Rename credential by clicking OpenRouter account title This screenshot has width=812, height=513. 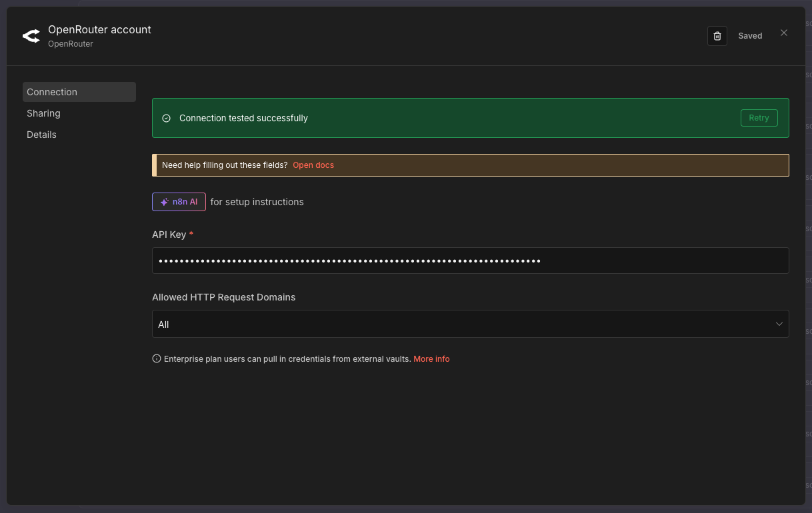point(99,29)
